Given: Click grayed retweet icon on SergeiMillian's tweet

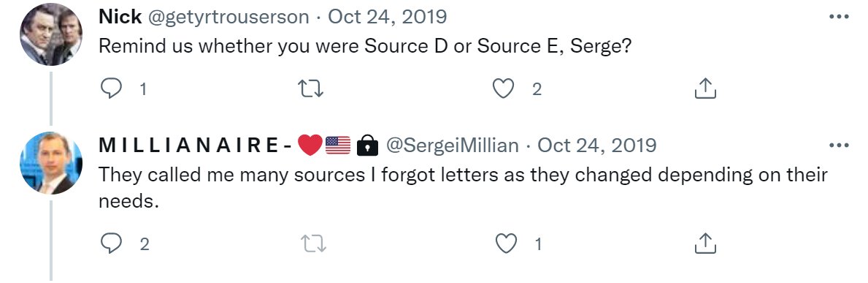Looking at the screenshot, I should click(x=312, y=244).
